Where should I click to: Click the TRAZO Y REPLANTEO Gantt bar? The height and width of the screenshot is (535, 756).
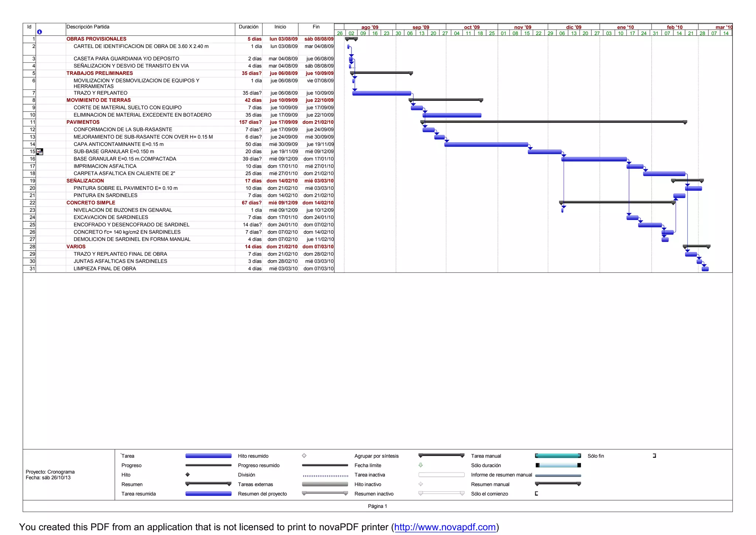point(382,93)
